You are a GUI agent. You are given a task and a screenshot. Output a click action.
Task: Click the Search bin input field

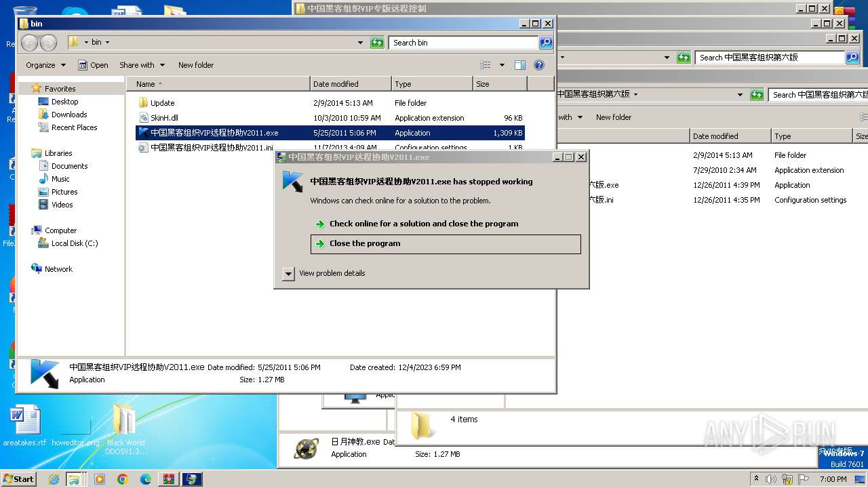(464, 43)
